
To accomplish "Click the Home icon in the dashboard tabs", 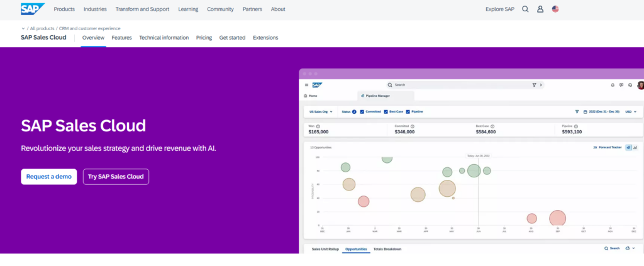I will click(x=306, y=96).
